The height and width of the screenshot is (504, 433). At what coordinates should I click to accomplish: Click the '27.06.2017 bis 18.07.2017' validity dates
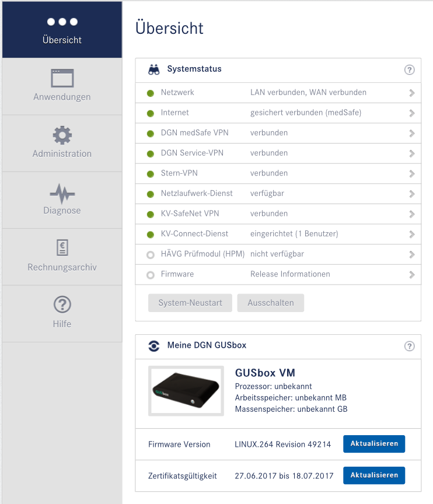[x=284, y=476]
